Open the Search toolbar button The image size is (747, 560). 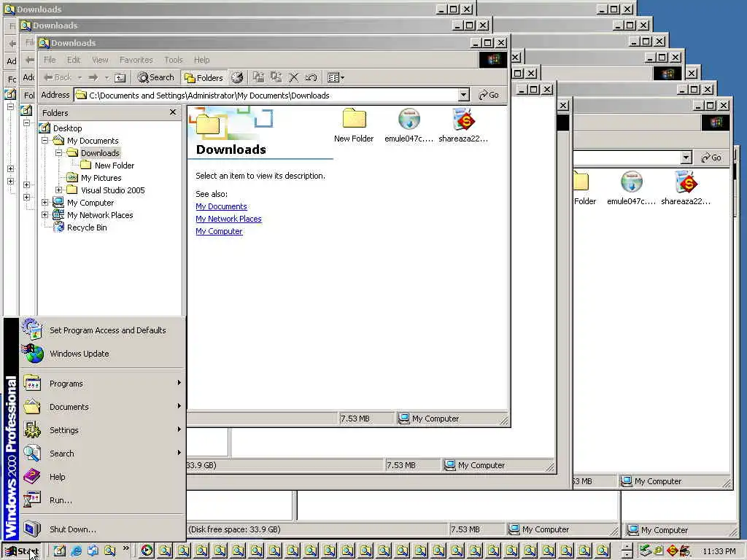click(x=156, y=77)
